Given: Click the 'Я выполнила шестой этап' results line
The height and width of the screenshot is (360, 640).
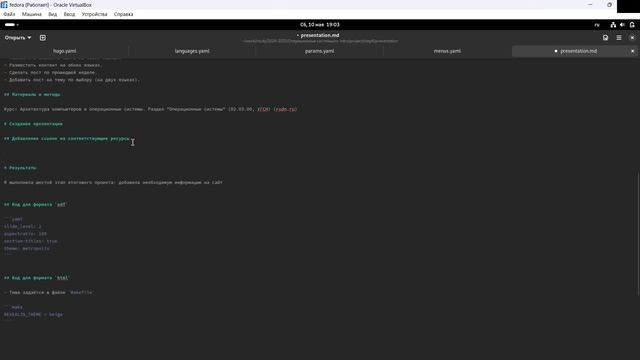Looking at the screenshot, I should [x=113, y=182].
